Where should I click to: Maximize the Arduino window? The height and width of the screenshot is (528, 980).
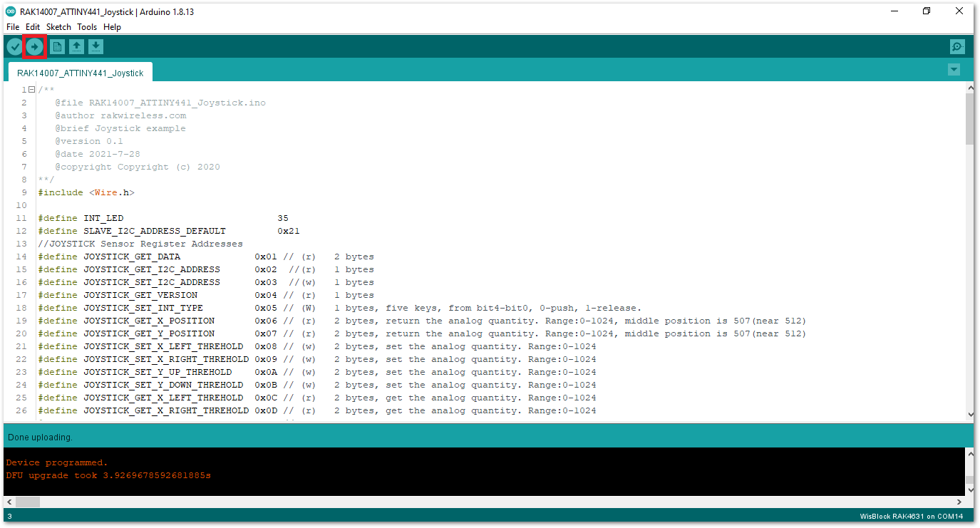tap(927, 11)
